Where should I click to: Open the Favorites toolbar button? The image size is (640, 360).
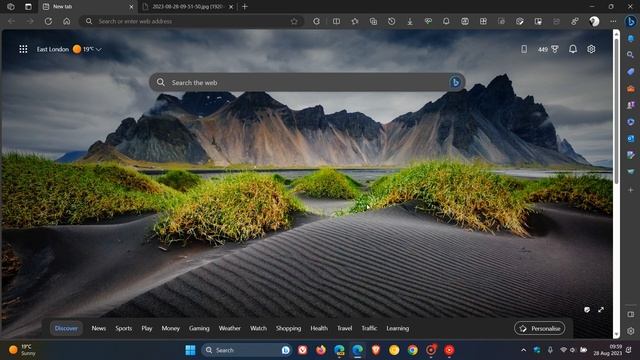pos(355,21)
